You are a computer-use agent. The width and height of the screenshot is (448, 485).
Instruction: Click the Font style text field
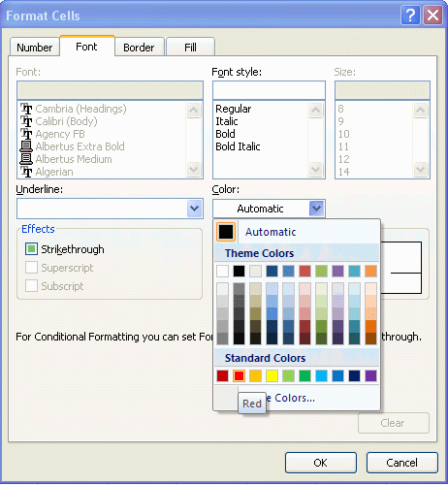[x=269, y=90]
